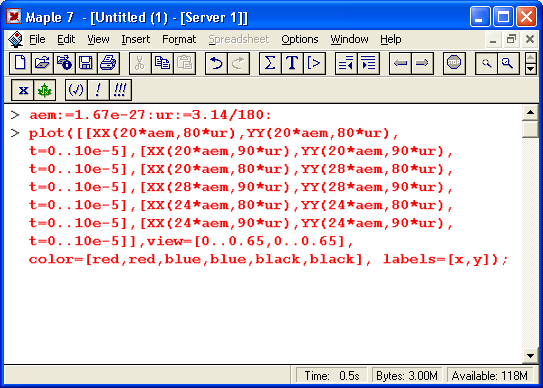Insert Maple input with Sigma icon

(270, 63)
